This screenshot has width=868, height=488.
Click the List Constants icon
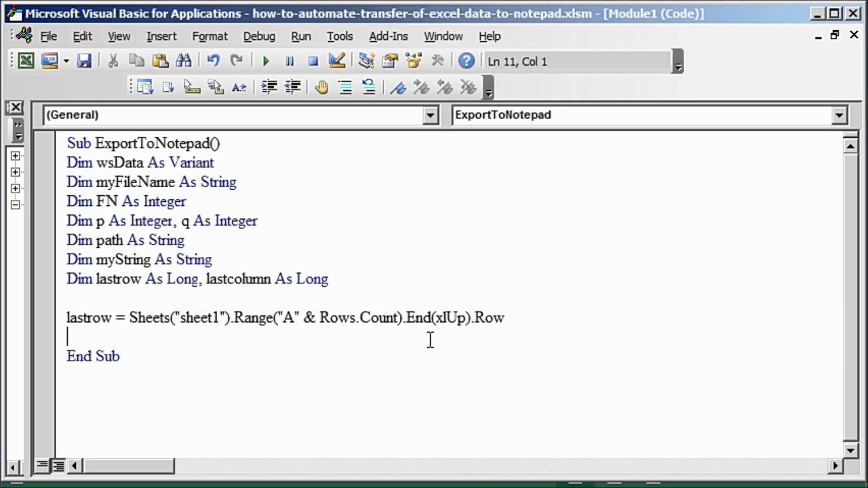pyautogui.click(x=168, y=87)
